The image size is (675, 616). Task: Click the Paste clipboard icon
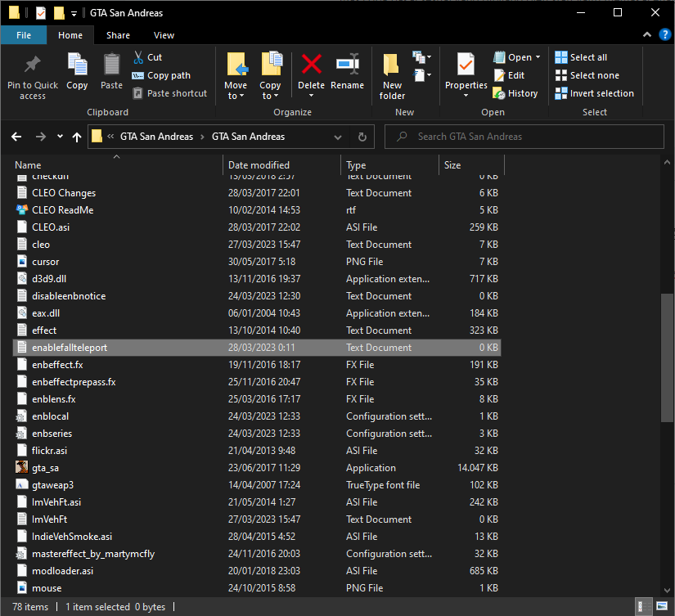coord(111,65)
